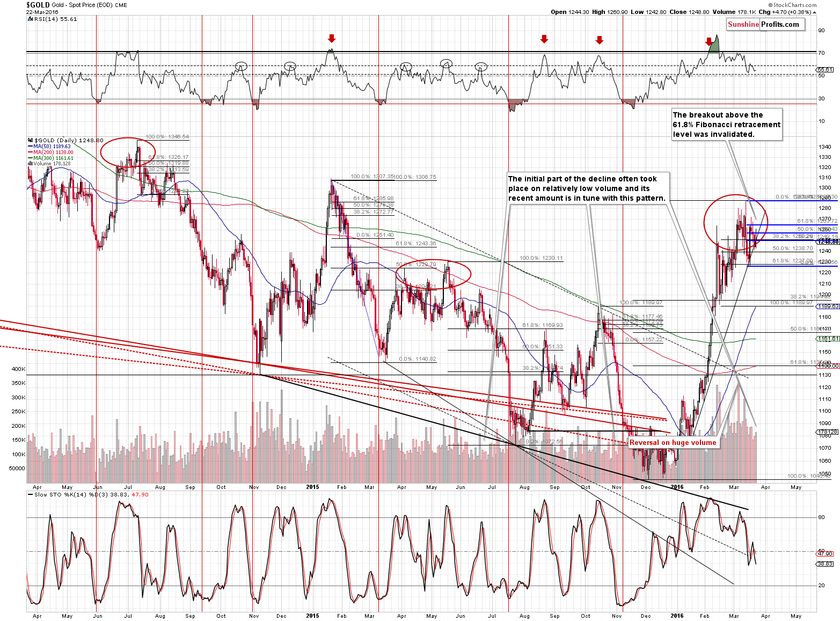Click the 80 level on stochastic axis
The height and width of the screenshot is (621, 840).
821,518
